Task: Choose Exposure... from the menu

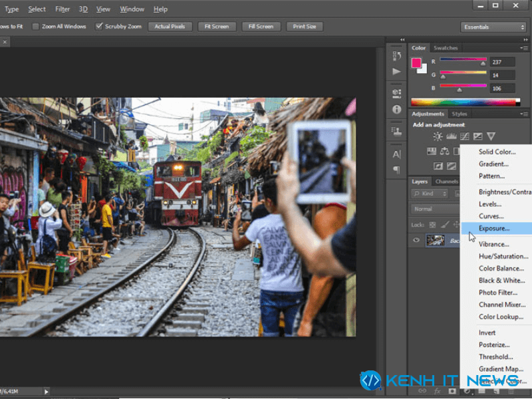Action: pos(496,228)
